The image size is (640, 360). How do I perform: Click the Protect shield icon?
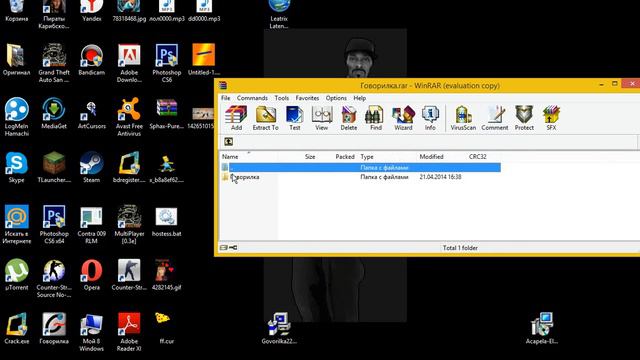(x=524, y=118)
